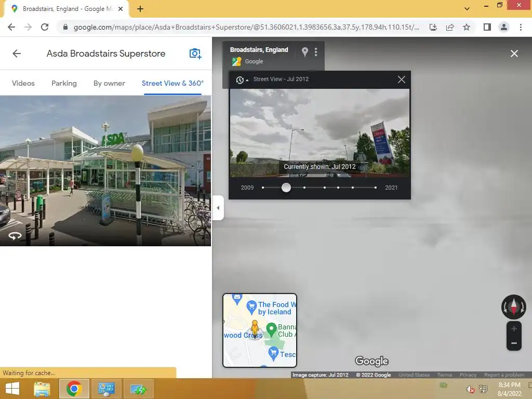Click the Tesco shopping pin on minimap

(x=273, y=353)
